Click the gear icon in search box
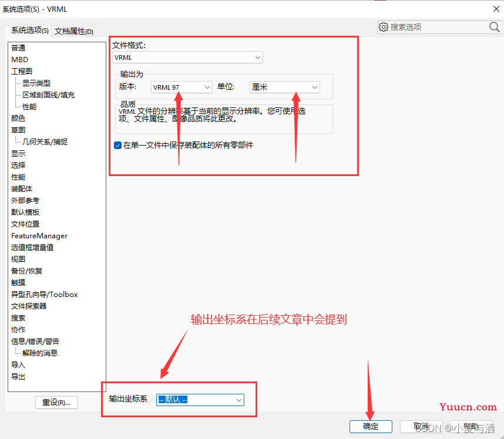Screen dimensions: 504x439 pos(384,27)
